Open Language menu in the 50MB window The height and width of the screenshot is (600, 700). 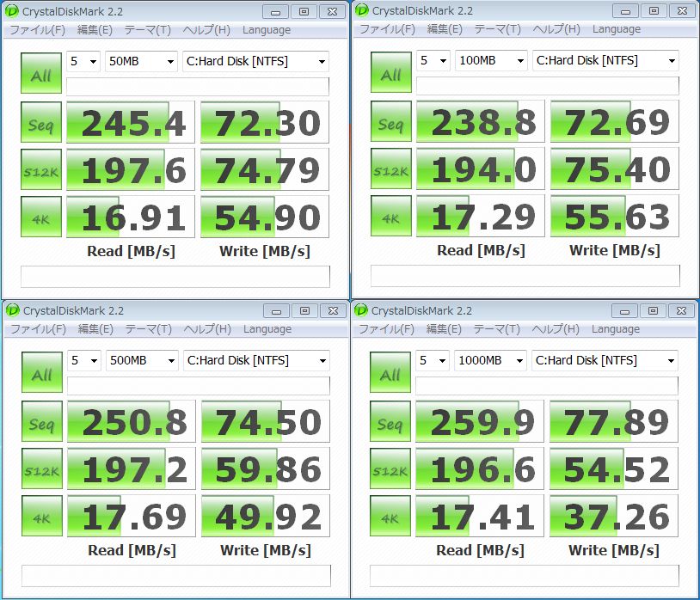coord(267,30)
